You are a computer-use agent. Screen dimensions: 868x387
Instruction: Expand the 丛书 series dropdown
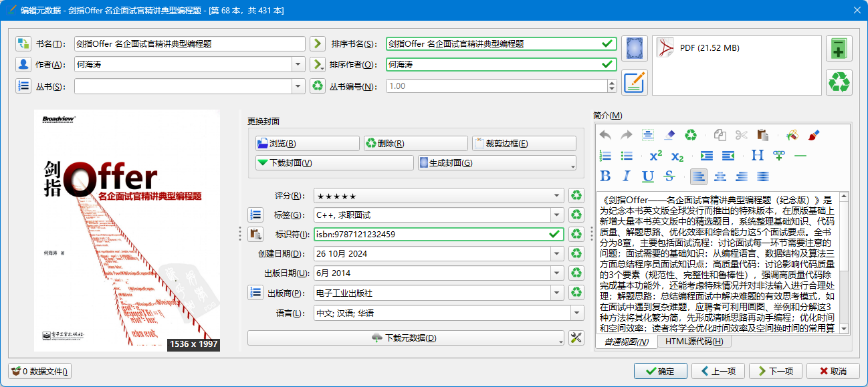[x=299, y=86]
